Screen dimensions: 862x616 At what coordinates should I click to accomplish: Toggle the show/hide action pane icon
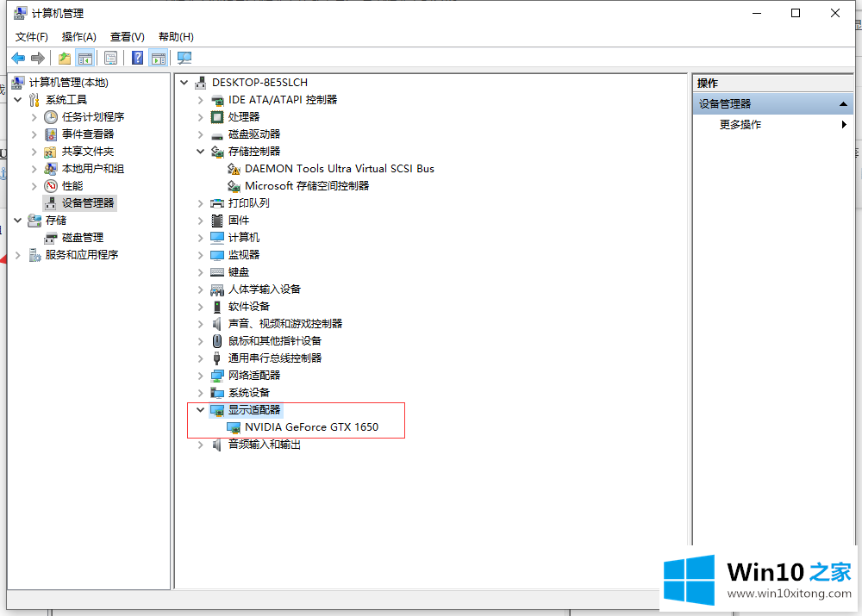(159, 58)
